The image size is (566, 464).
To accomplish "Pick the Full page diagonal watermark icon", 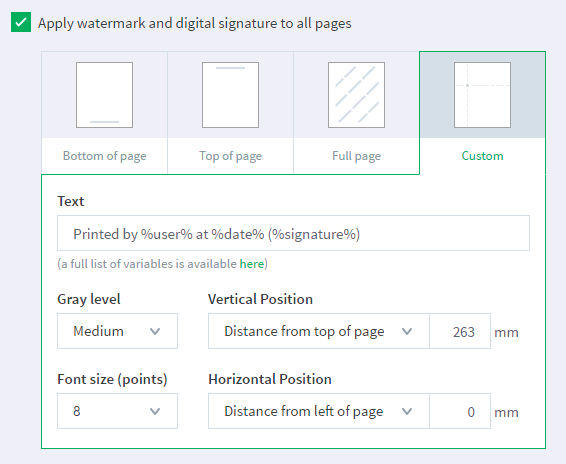I will coord(356,95).
